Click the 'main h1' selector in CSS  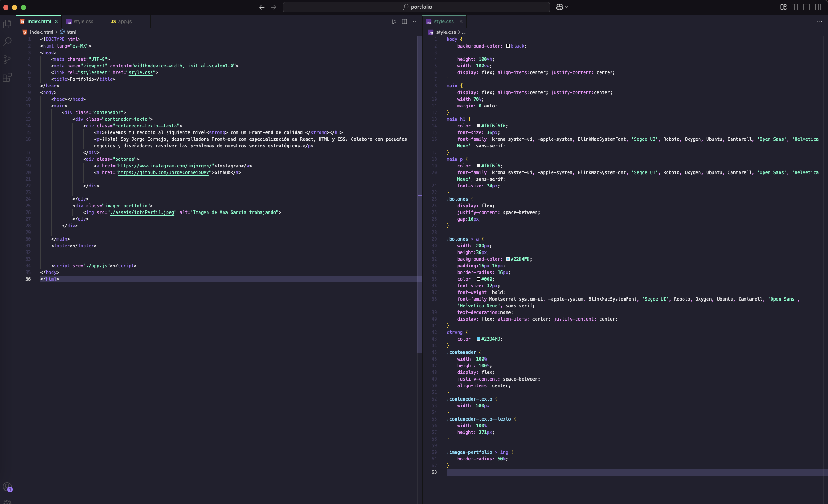tap(456, 119)
